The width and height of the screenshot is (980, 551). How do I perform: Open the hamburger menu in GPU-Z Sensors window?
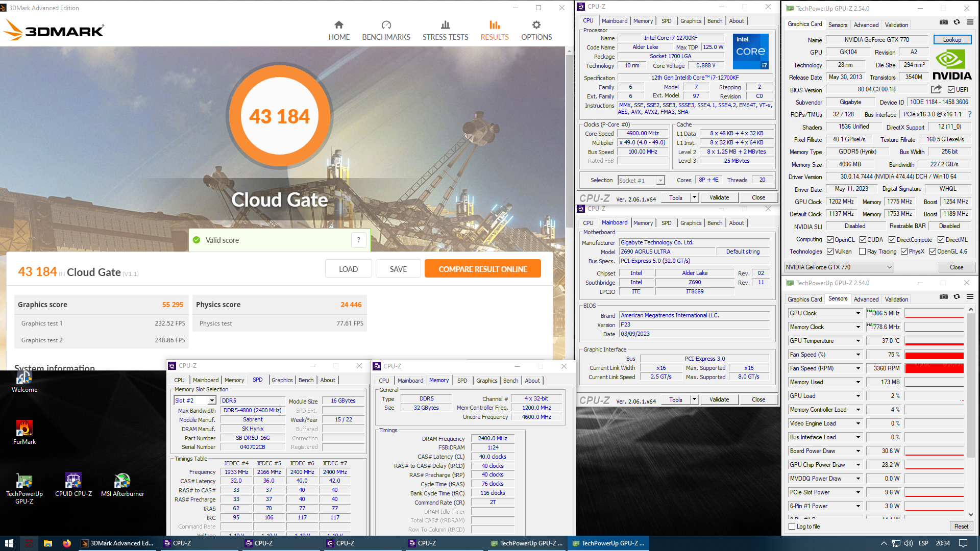(970, 296)
